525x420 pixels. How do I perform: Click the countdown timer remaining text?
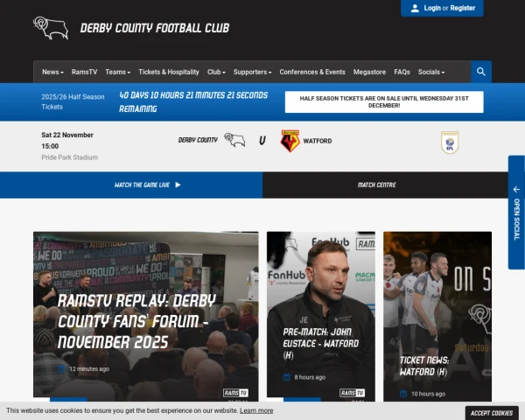click(x=193, y=101)
